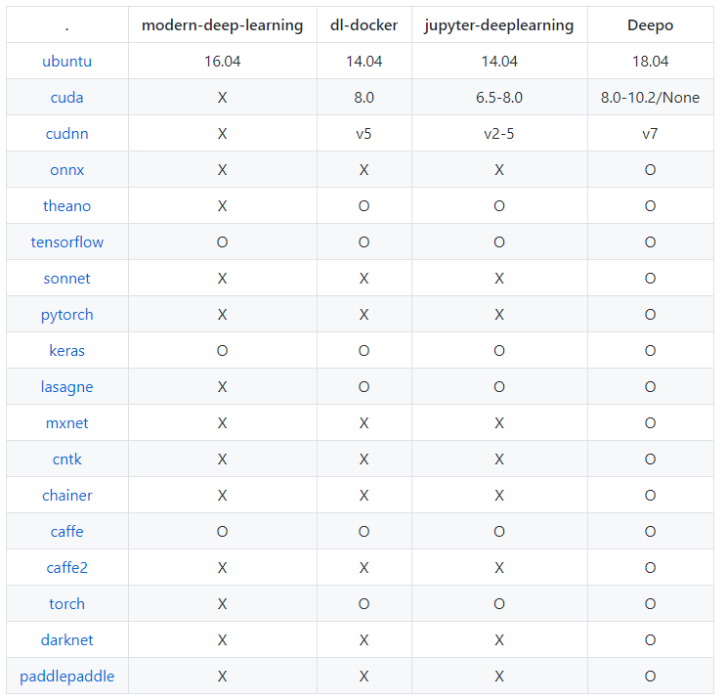Open the caffe2 link
This screenshot has width=728, height=700.
66,568
